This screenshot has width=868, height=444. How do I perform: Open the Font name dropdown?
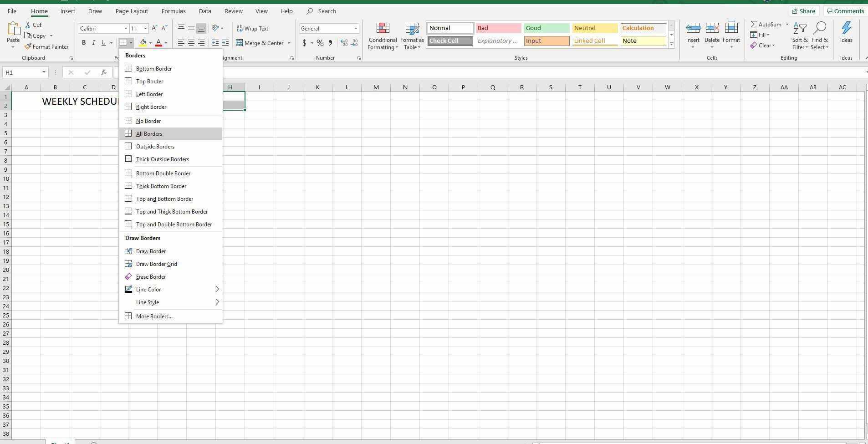(x=126, y=29)
